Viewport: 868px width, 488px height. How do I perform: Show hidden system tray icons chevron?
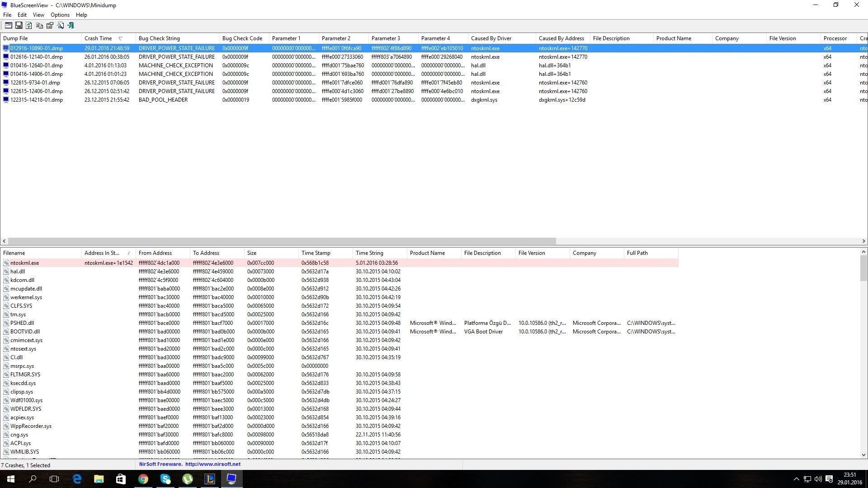[796, 479]
